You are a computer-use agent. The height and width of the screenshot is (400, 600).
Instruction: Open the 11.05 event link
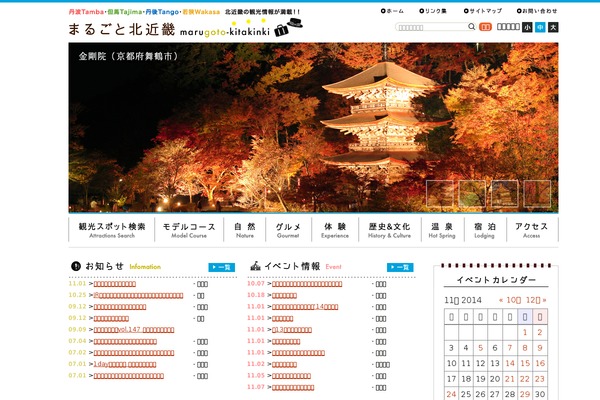(x=291, y=376)
